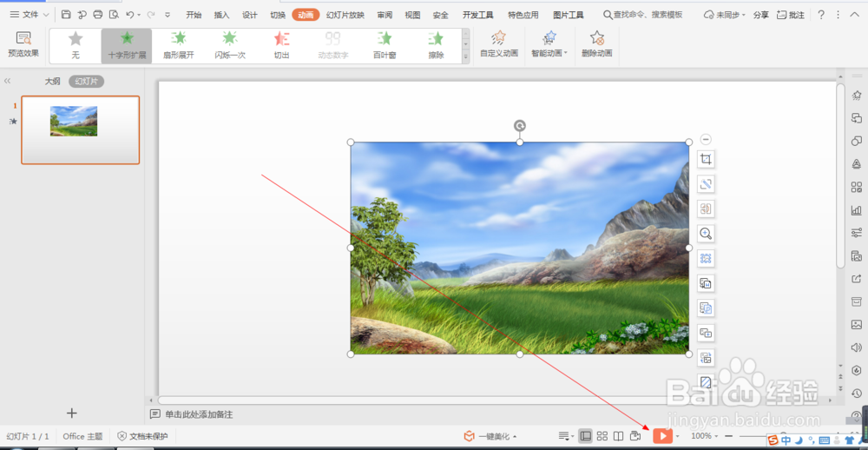Apply the 扇形展开 animation
Viewport: 868px width, 450px height.
pos(178,45)
